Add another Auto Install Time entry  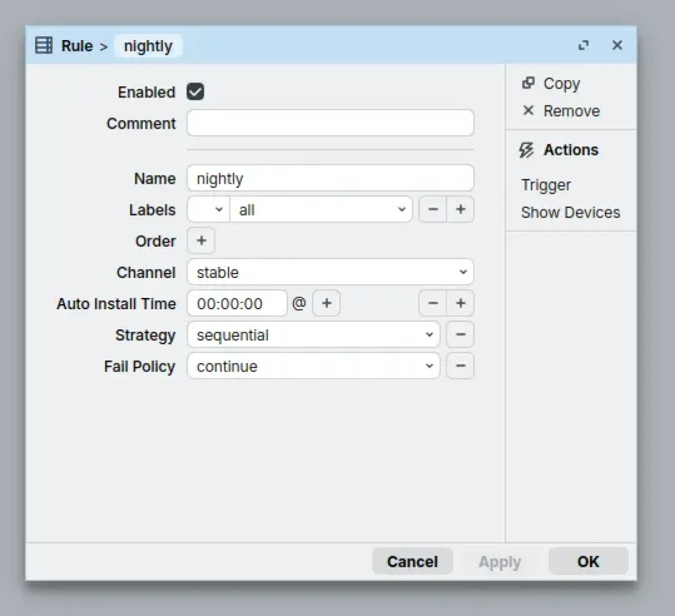(460, 303)
